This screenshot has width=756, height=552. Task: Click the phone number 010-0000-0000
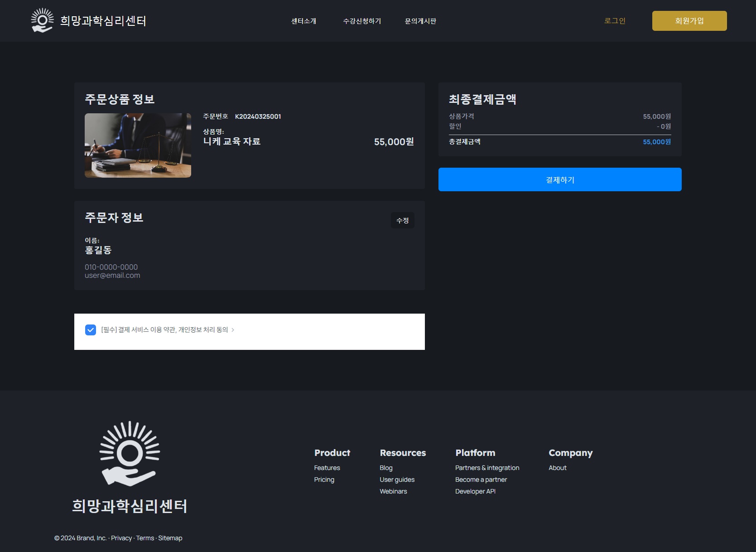coord(111,267)
